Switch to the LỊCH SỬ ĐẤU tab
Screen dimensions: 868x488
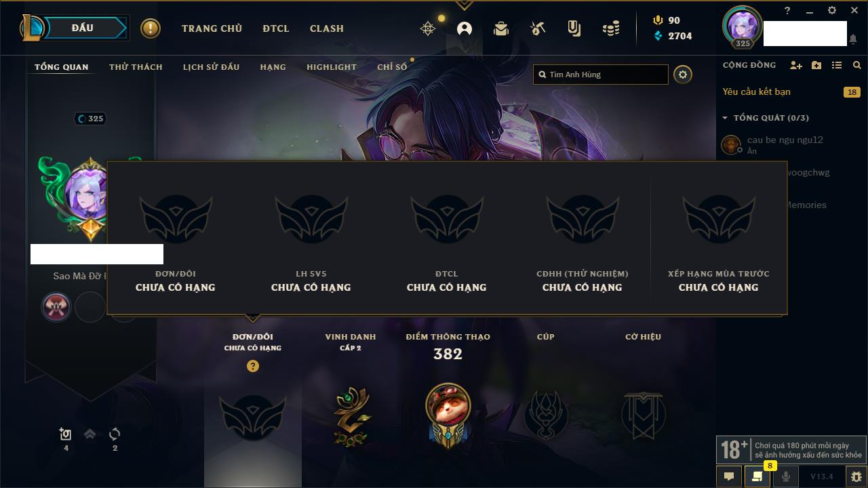point(211,67)
